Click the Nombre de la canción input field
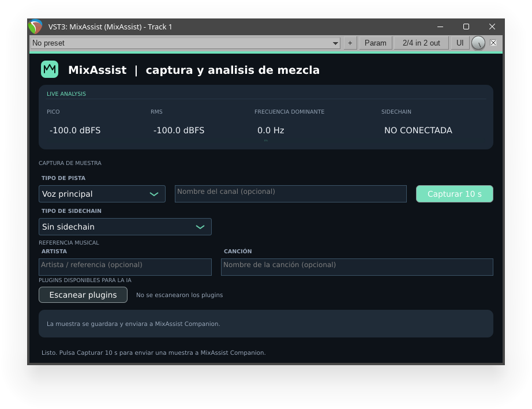The image size is (532, 409). point(357,267)
